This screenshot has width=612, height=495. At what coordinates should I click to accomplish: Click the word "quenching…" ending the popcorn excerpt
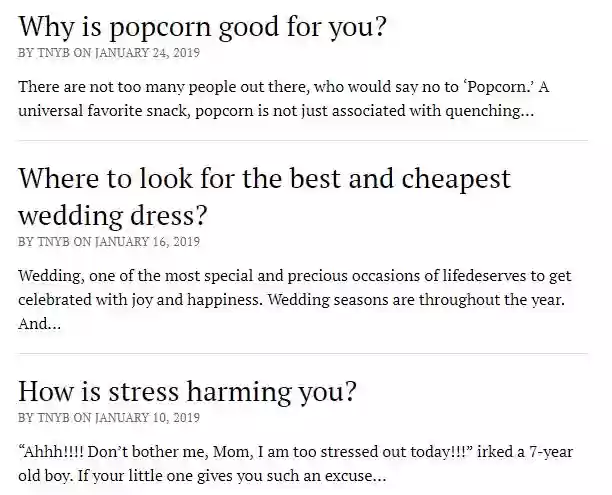point(489,111)
